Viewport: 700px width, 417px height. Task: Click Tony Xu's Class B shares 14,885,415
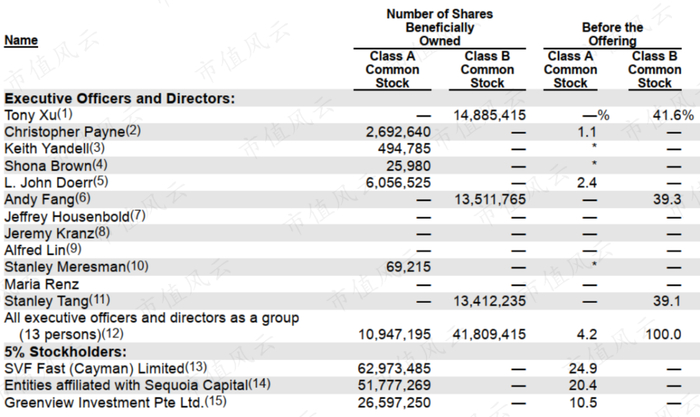[x=490, y=115]
